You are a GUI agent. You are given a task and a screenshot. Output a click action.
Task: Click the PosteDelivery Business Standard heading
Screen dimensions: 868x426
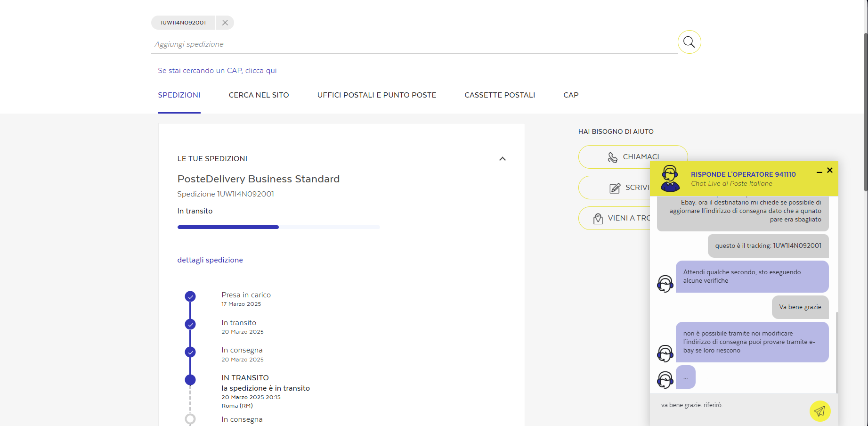pyautogui.click(x=259, y=179)
